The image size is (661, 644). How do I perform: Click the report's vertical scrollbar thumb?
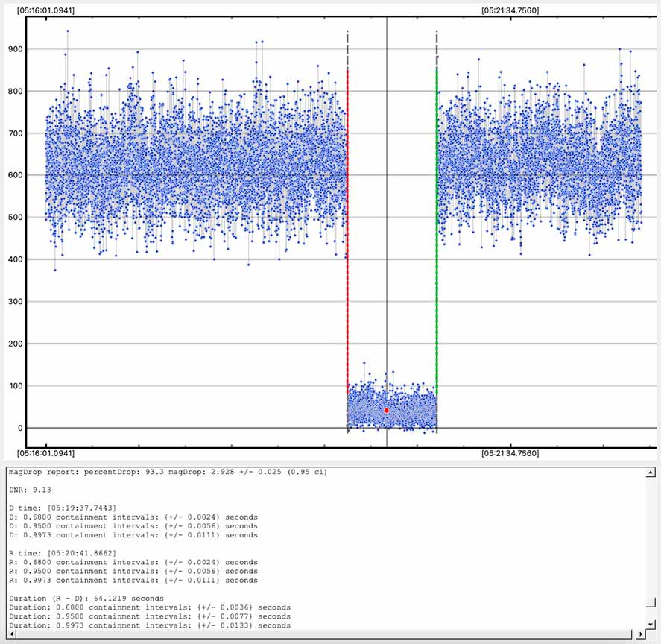[x=651, y=602]
